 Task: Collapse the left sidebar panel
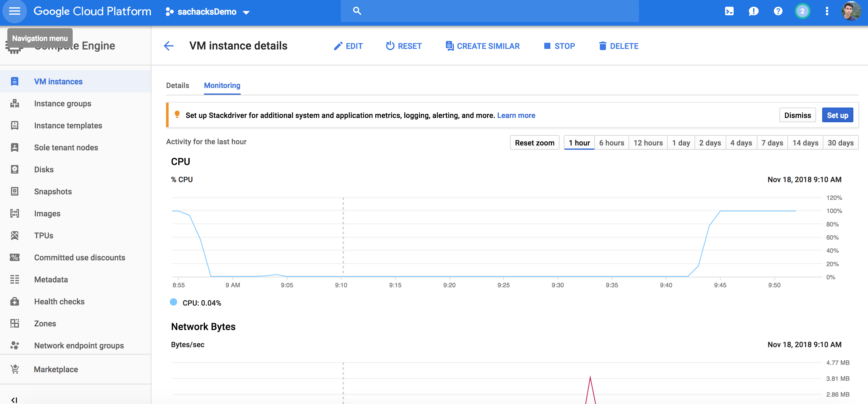[14, 400]
